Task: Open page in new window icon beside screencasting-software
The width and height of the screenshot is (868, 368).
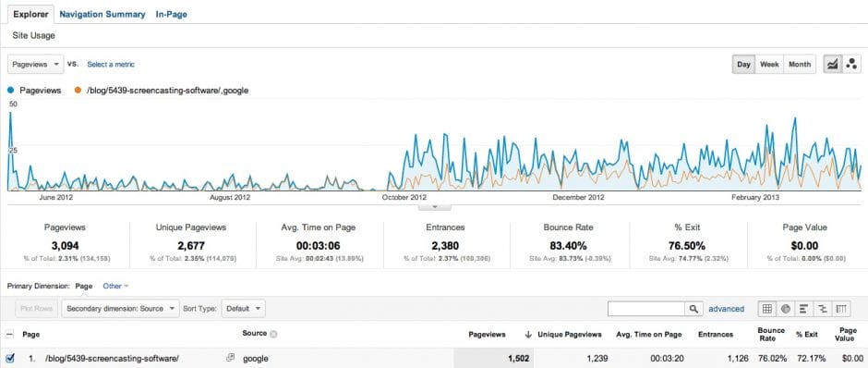Action: [231, 358]
